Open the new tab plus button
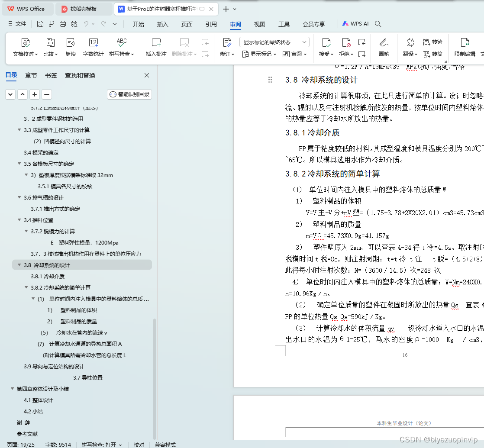Screen dimensions: 484x448 [226, 9]
